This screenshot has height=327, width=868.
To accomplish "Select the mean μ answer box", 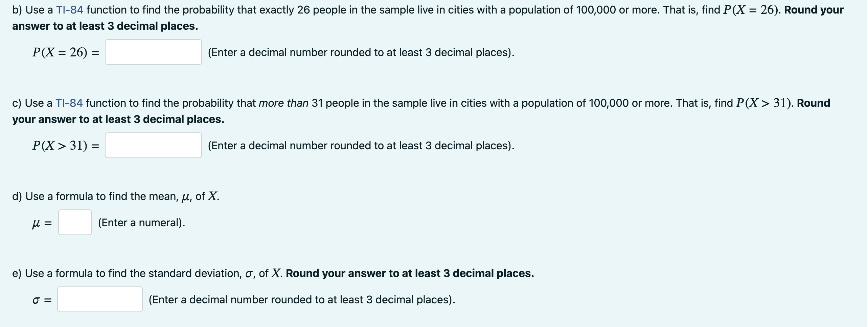I will (75, 222).
